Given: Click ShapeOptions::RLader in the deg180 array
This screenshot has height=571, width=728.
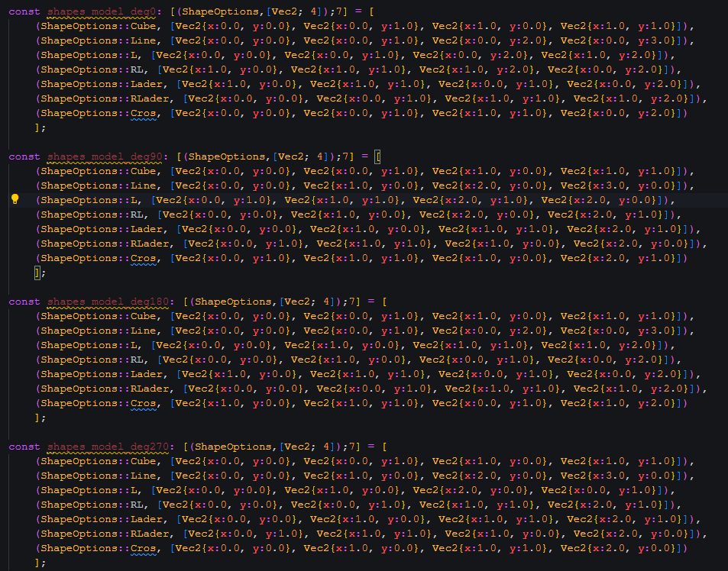Looking at the screenshot, I should click(x=105, y=389).
